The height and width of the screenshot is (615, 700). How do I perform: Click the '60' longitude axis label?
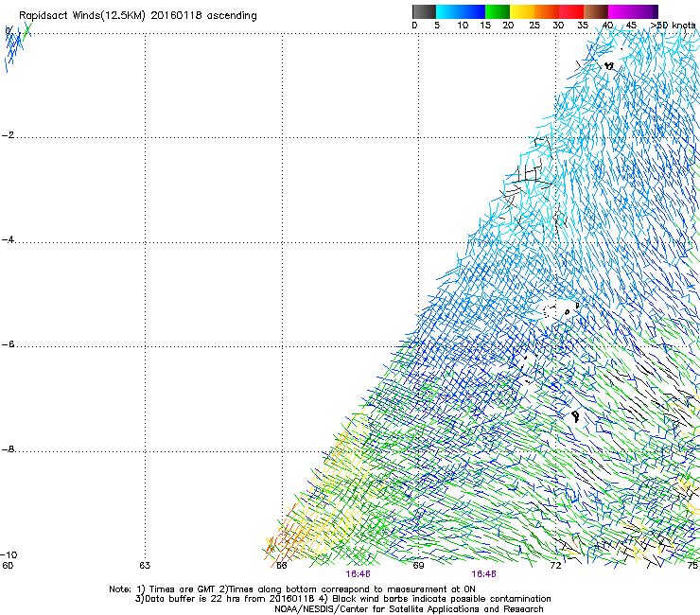(8, 566)
